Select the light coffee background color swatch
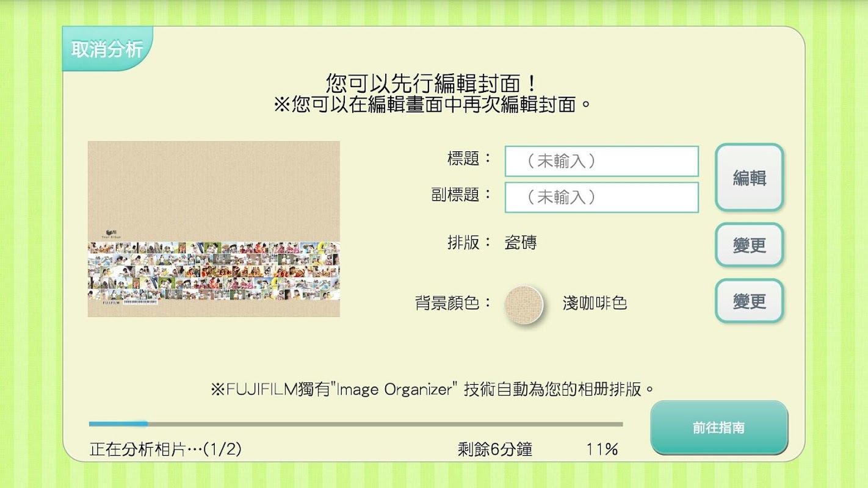This screenshot has height=488, width=868. 524,304
